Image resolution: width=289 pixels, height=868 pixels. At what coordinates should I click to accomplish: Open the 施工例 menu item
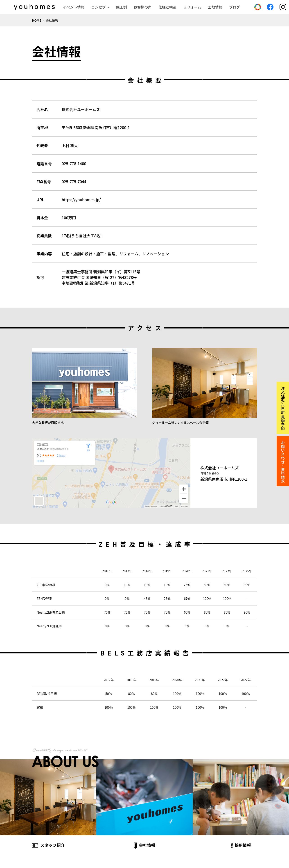[x=122, y=7]
